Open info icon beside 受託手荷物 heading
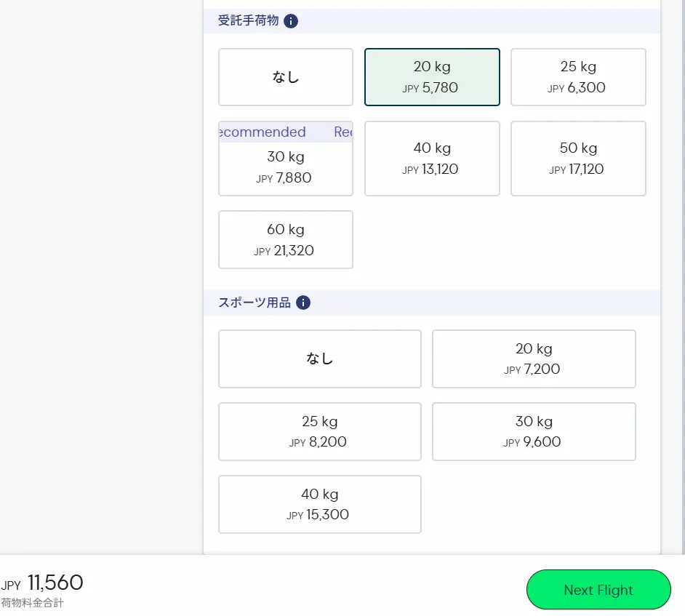 291,21
